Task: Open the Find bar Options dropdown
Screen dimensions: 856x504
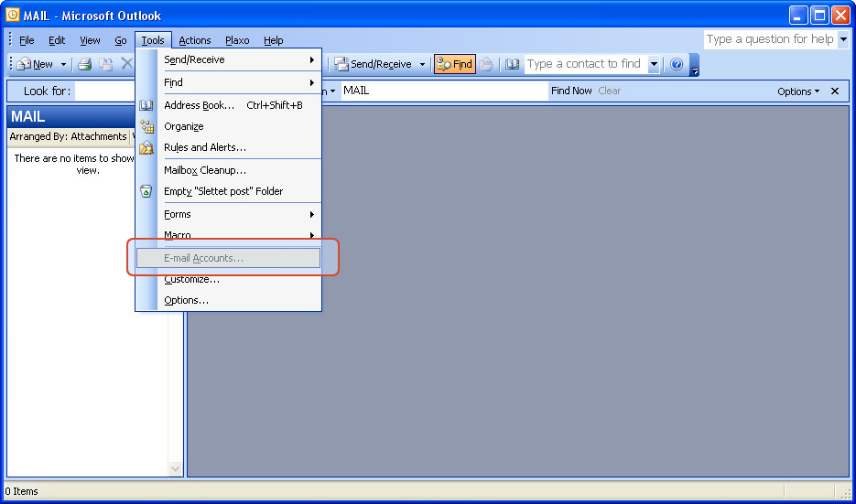Action: point(798,91)
